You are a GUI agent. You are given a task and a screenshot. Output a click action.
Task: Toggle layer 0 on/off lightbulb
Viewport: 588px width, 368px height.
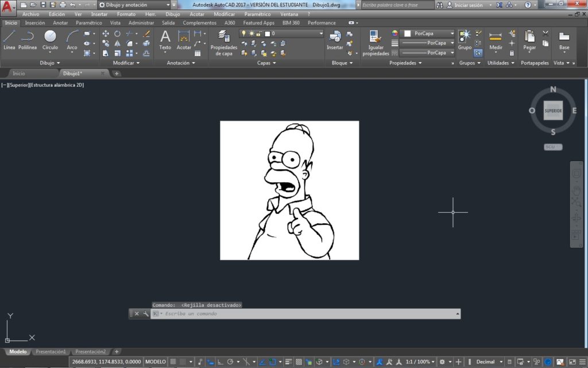coord(243,33)
